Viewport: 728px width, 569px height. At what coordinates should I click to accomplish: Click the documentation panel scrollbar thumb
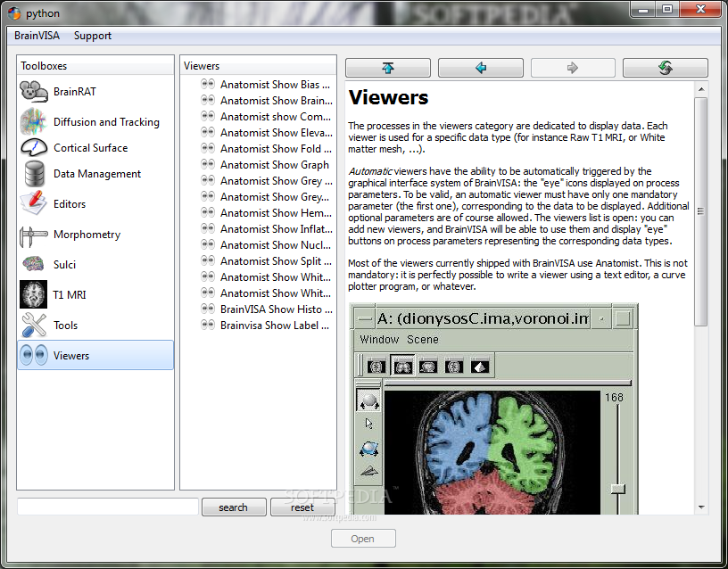[701, 211]
